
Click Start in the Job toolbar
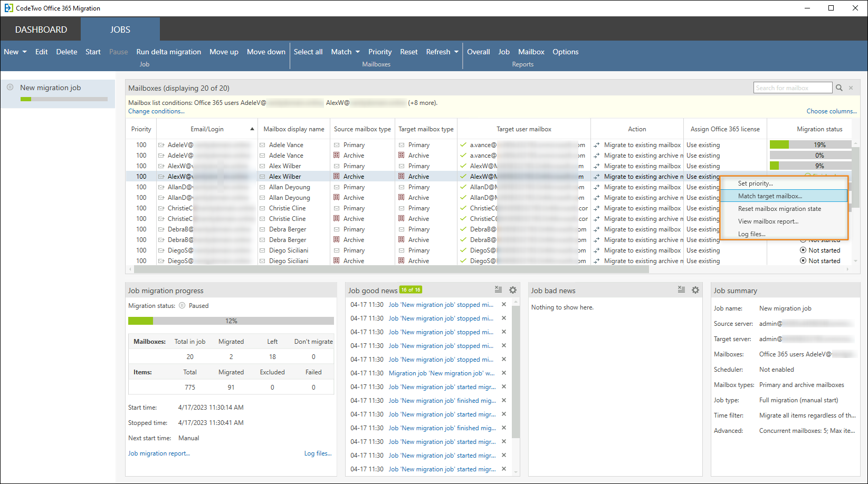93,52
